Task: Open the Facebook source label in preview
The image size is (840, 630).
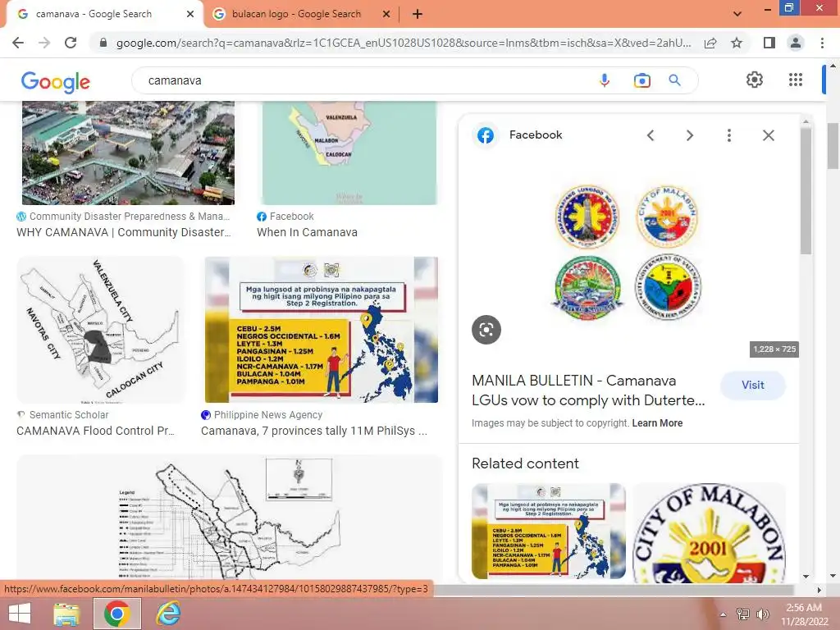Action: [535, 135]
